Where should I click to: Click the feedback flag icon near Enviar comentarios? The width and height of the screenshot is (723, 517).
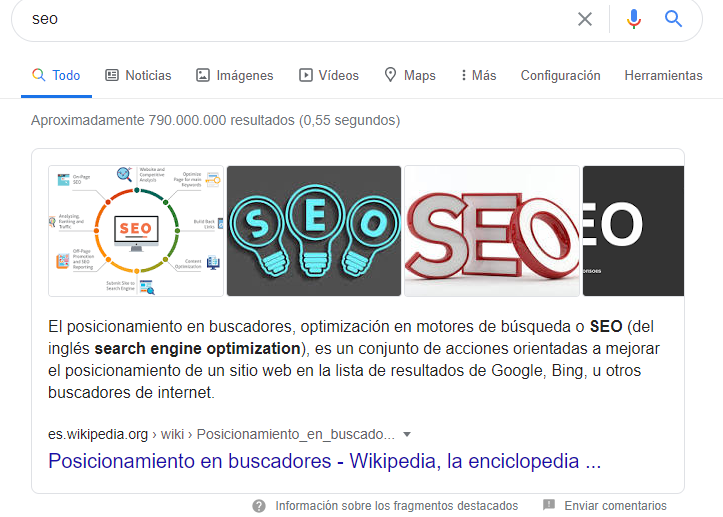548,506
